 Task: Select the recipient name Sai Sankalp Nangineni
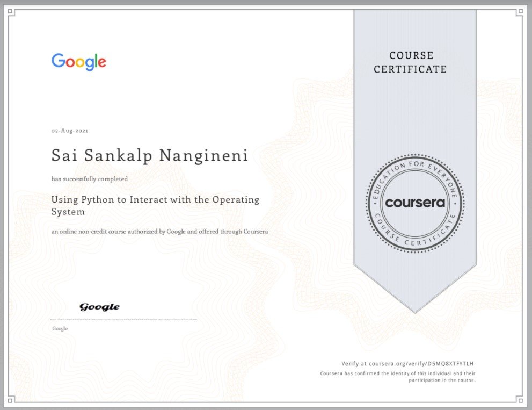click(x=149, y=155)
